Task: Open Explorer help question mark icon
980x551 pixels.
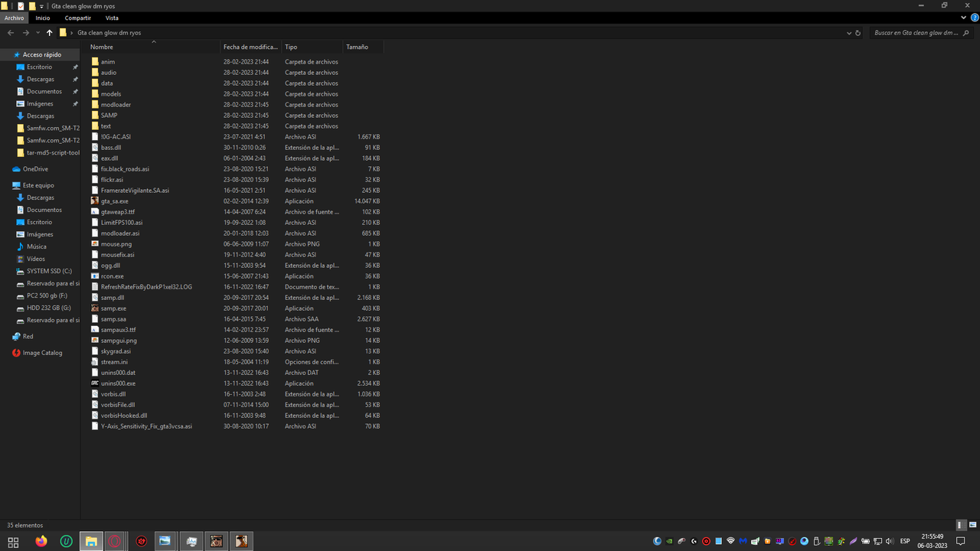Action: coord(974,18)
